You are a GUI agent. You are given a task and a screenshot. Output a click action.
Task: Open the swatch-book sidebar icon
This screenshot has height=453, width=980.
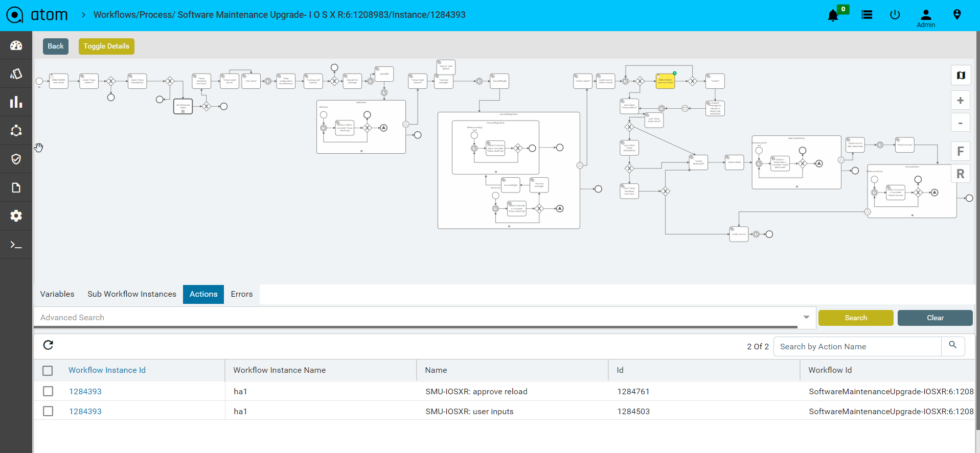[x=16, y=74]
